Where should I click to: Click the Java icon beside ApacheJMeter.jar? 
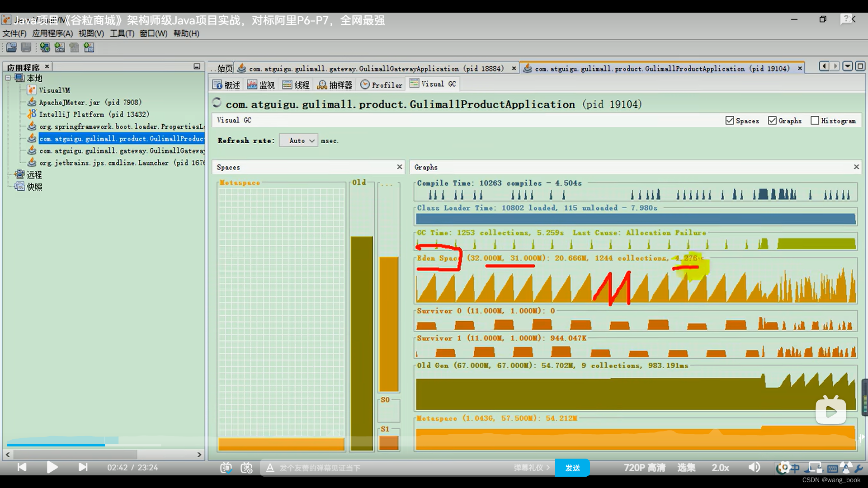point(32,102)
